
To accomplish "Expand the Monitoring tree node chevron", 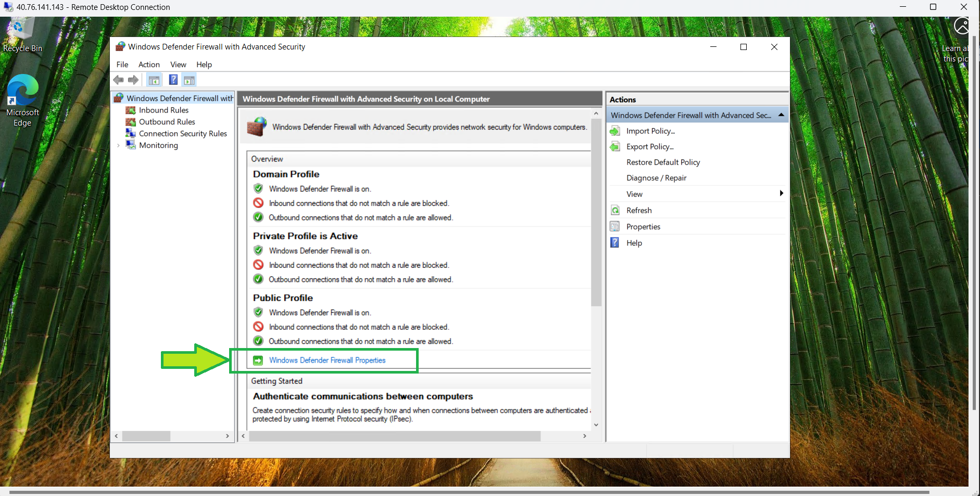I will [119, 145].
